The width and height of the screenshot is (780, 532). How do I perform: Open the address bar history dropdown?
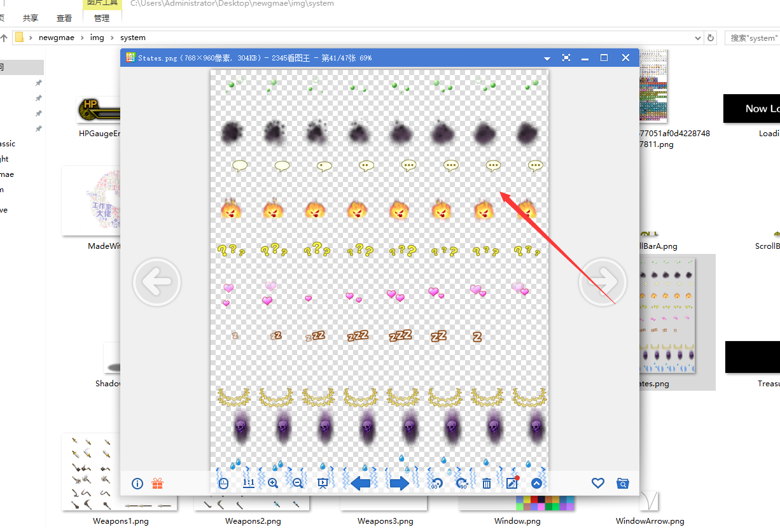[x=698, y=38]
